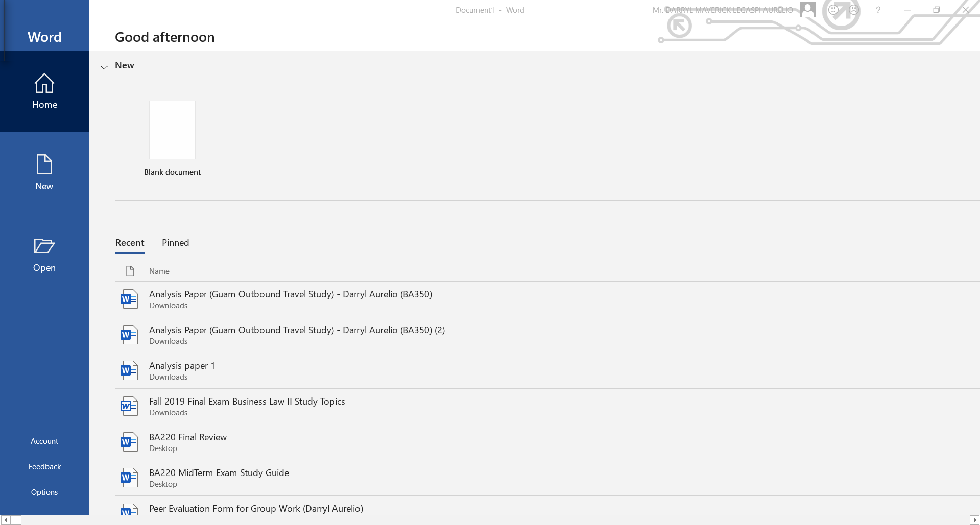Click Word icon for BA220 Final Review
980x525 pixels.
129,442
